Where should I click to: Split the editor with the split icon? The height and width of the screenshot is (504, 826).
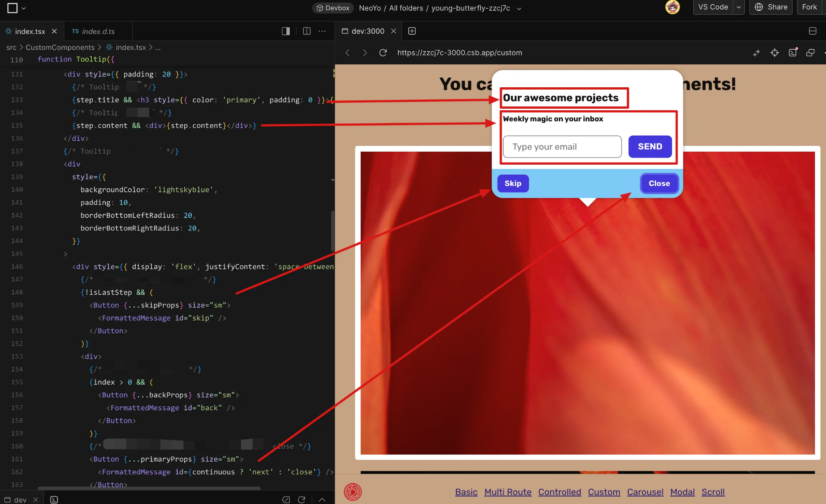tap(307, 31)
